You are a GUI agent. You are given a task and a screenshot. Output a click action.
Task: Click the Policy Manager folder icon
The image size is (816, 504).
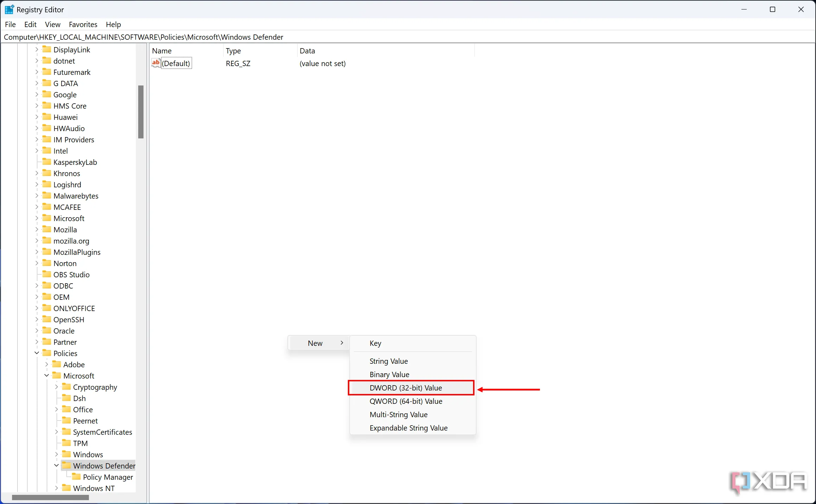point(76,477)
